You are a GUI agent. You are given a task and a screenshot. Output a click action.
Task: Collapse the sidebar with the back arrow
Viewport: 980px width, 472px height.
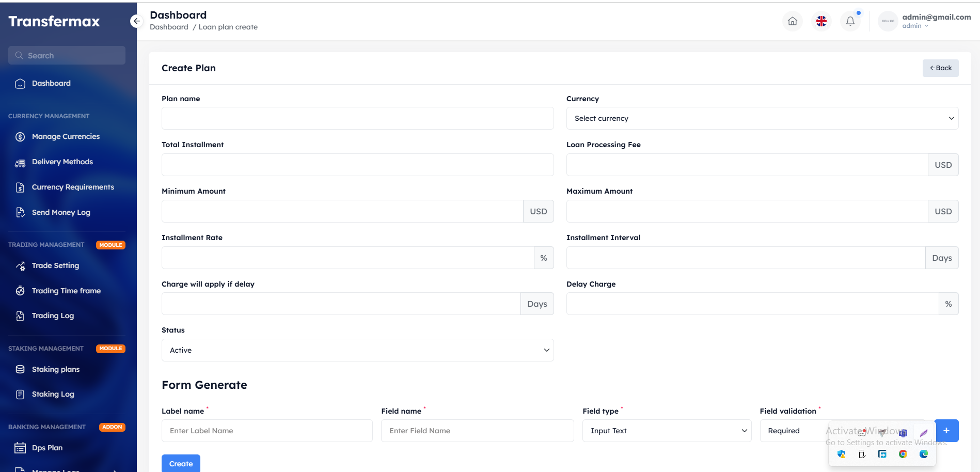(x=136, y=21)
